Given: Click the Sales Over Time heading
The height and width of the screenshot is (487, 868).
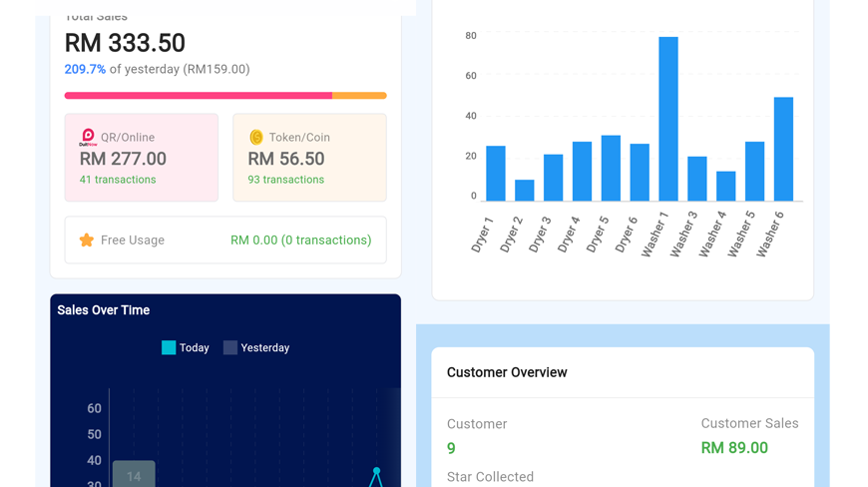Looking at the screenshot, I should [x=104, y=310].
